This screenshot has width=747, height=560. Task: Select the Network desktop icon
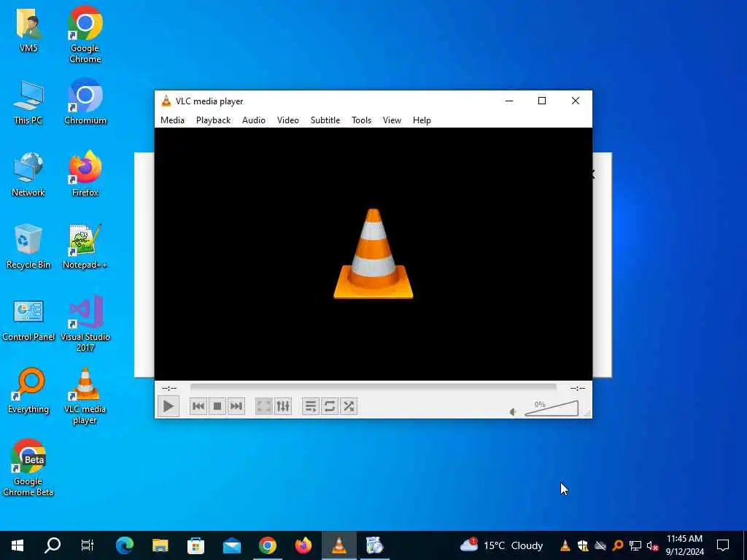(28, 174)
